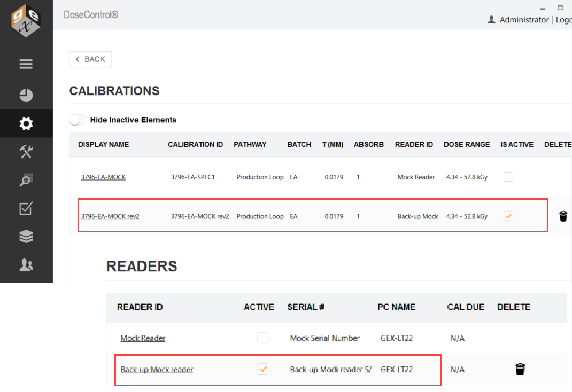Click the CAL DUE column header
572x392 pixels.
coord(466,307)
